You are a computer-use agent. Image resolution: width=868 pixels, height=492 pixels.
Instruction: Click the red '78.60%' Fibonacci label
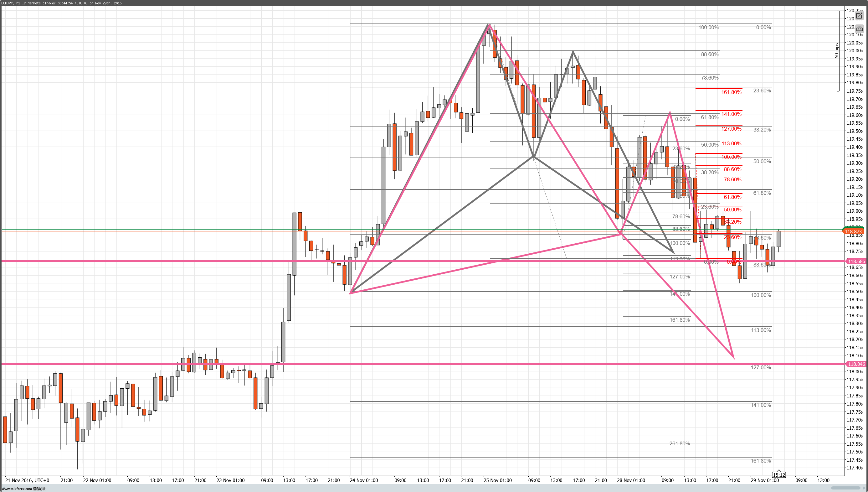point(732,179)
